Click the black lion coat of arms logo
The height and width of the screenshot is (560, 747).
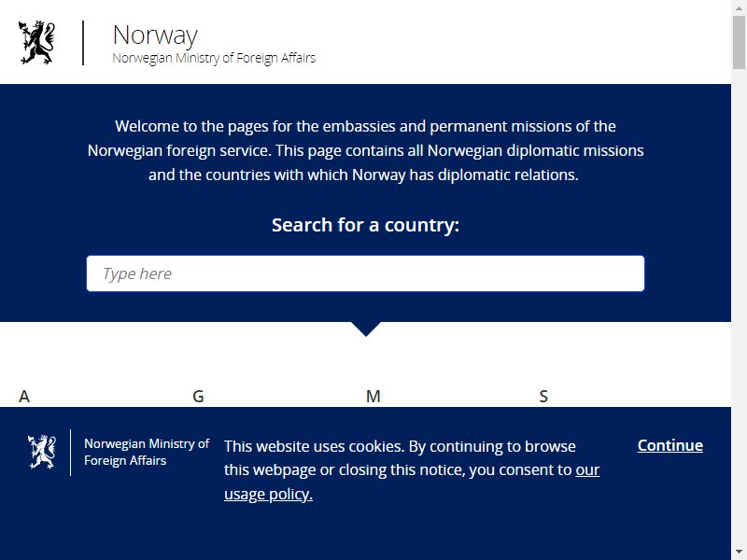36,42
